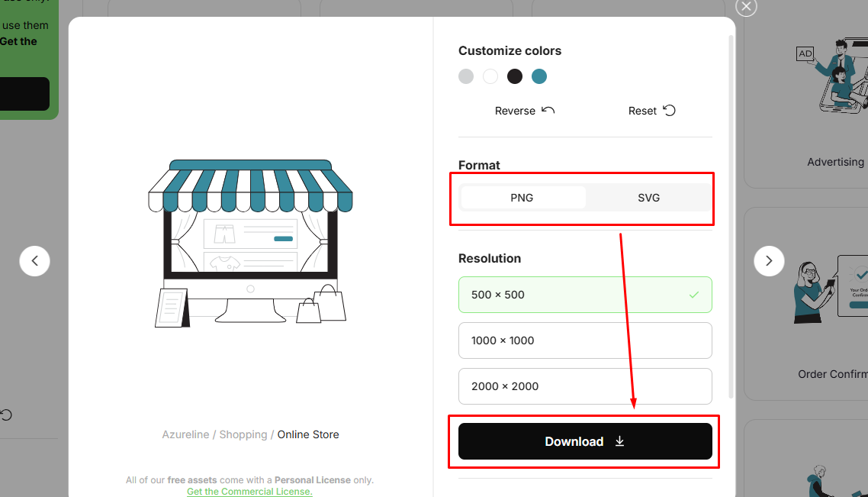The height and width of the screenshot is (497, 868).
Task: Click the Reverse colors undo icon
Action: tap(546, 110)
